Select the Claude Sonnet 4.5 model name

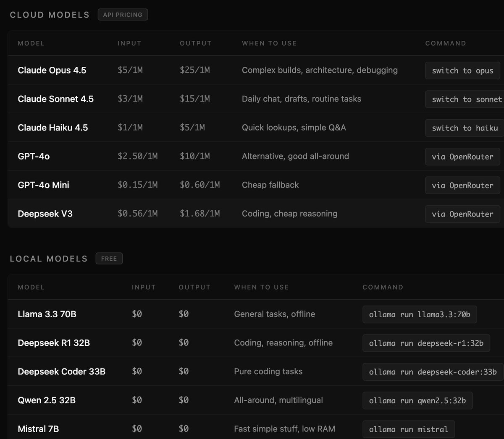[x=56, y=99]
